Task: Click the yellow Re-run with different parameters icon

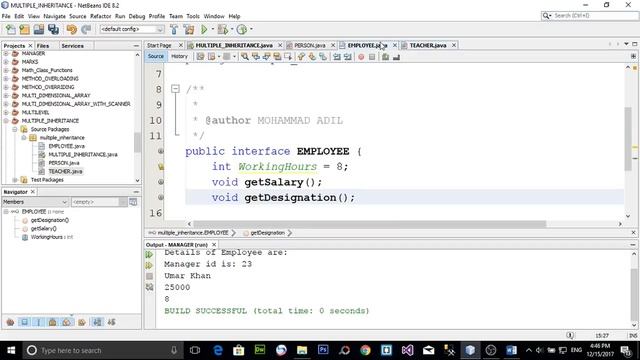Action: [x=149, y=265]
